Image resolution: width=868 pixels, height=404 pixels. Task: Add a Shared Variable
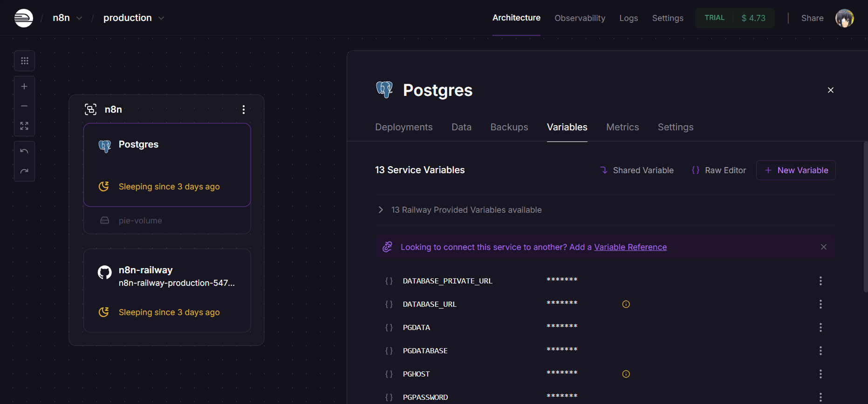pyautogui.click(x=636, y=170)
